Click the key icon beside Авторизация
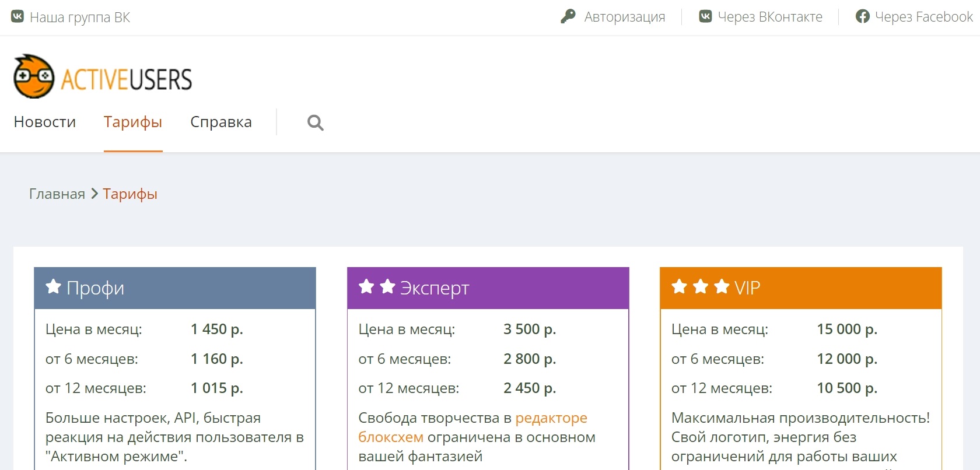 pyautogui.click(x=568, y=16)
